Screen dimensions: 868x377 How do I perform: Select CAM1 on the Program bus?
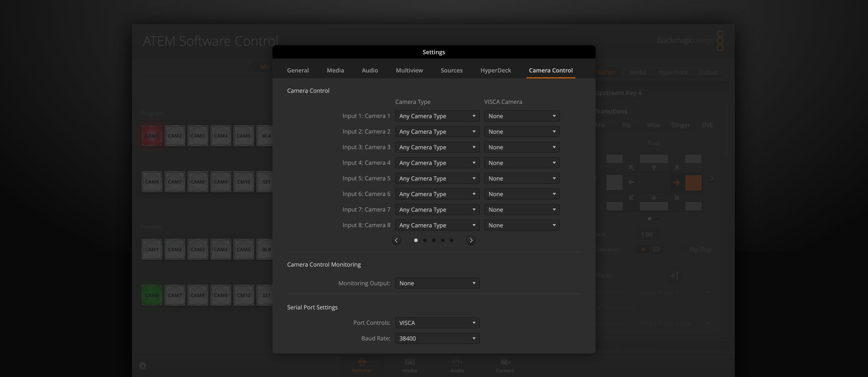pyautogui.click(x=152, y=135)
